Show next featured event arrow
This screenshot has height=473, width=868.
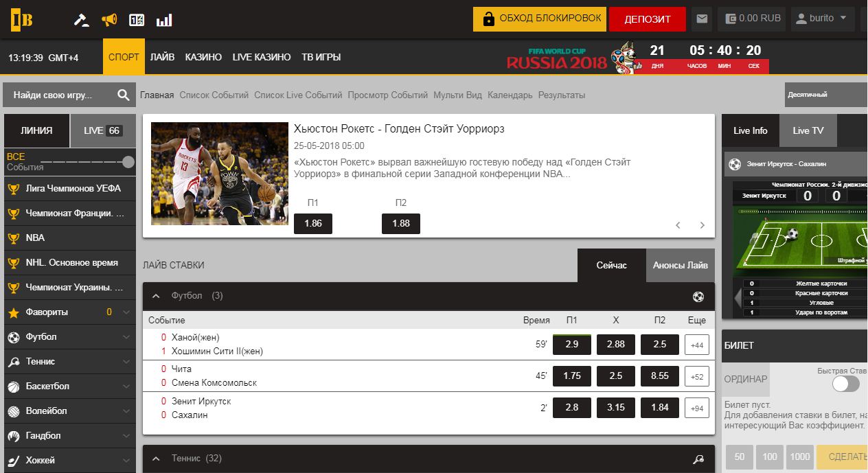tap(702, 225)
